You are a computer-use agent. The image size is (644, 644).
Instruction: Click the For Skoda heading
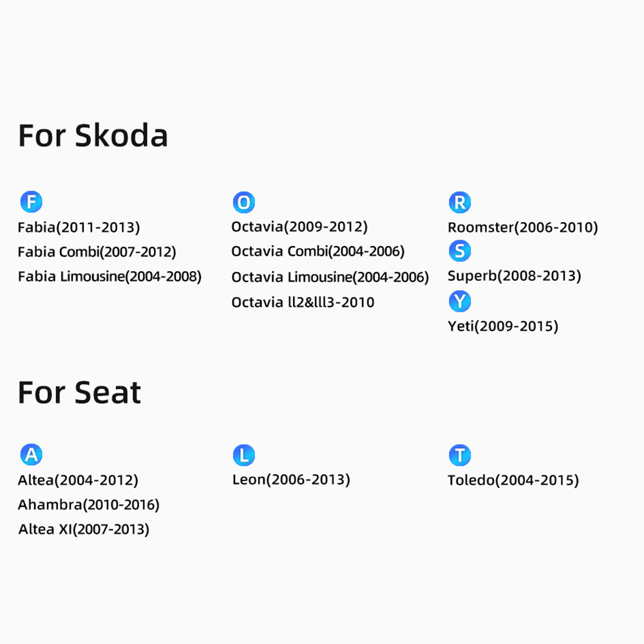tap(93, 136)
